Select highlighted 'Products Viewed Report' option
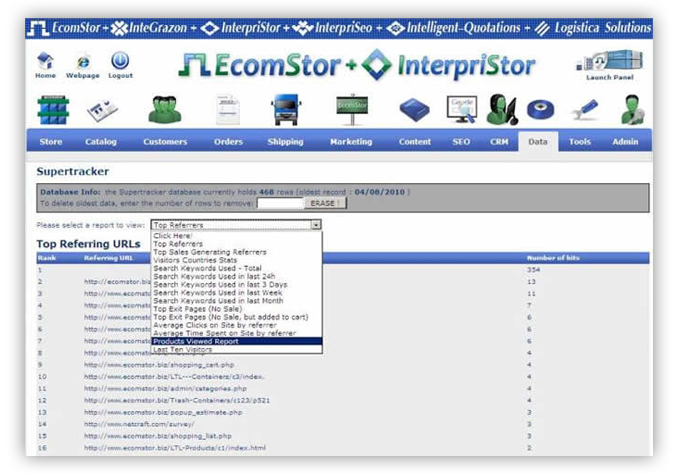Viewport: 678px width, 474px height. coord(237,341)
